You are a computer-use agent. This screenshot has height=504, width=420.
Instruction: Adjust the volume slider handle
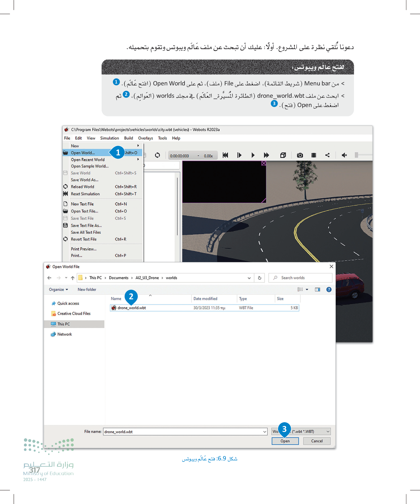(356, 155)
